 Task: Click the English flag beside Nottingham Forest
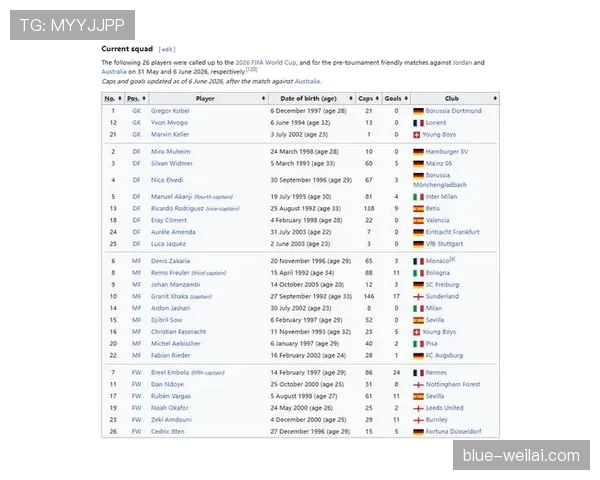pyautogui.click(x=418, y=385)
